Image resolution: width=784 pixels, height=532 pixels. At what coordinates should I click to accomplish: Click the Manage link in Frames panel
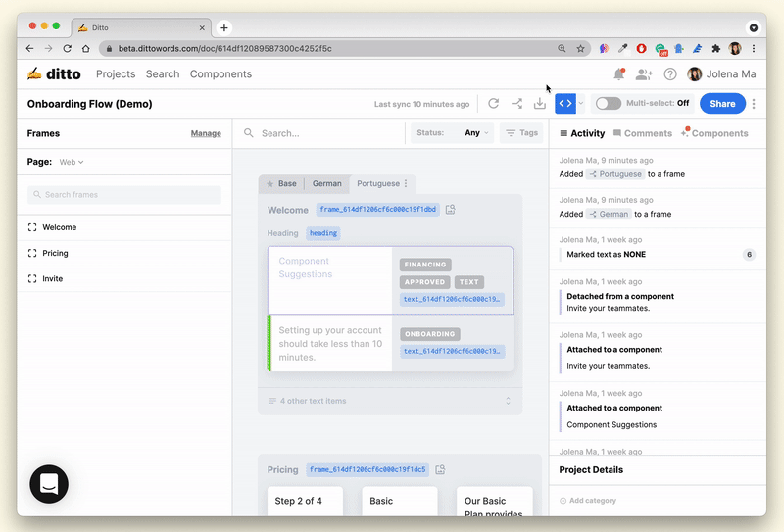click(206, 133)
